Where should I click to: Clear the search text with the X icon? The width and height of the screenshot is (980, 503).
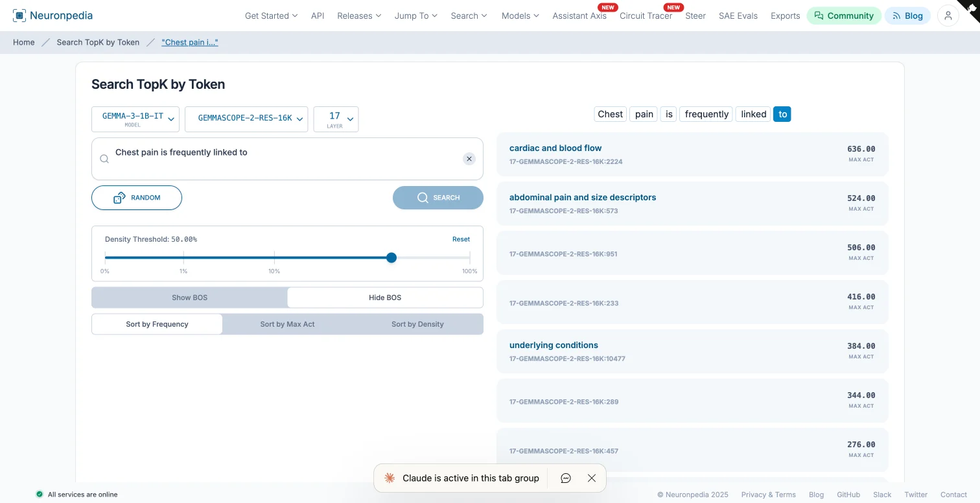coord(469,159)
